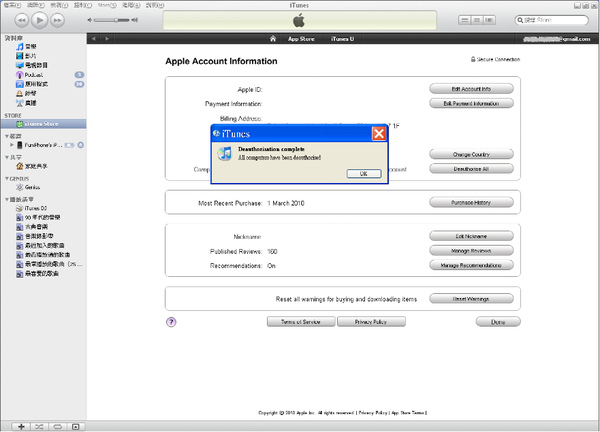Collapse the Playlists section triangle
The width and height of the screenshot is (600, 432).
tap(7, 199)
